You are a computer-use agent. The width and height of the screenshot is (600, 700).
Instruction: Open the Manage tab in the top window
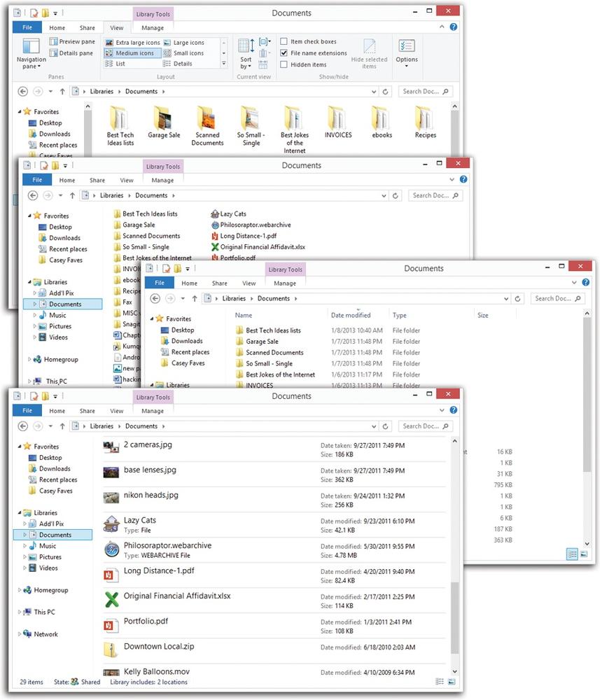tap(153, 28)
